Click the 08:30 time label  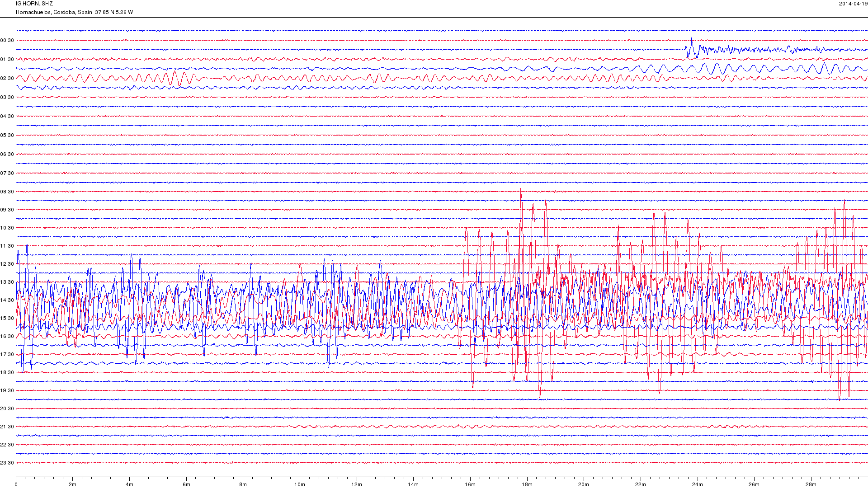[x=7, y=192]
